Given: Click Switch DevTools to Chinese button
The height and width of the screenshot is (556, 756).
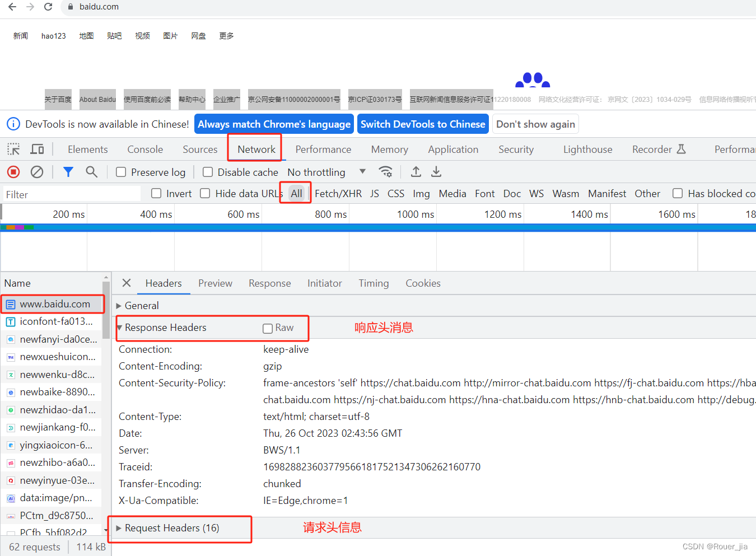Looking at the screenshot, I should [423, 124].
